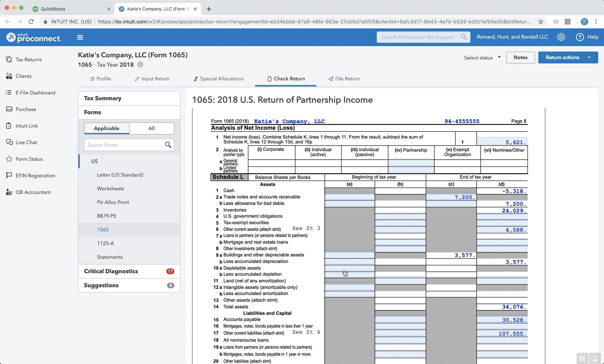604x364 pixels.
Task: Open the Tax Summary section
Action: (x=129, y=98)
